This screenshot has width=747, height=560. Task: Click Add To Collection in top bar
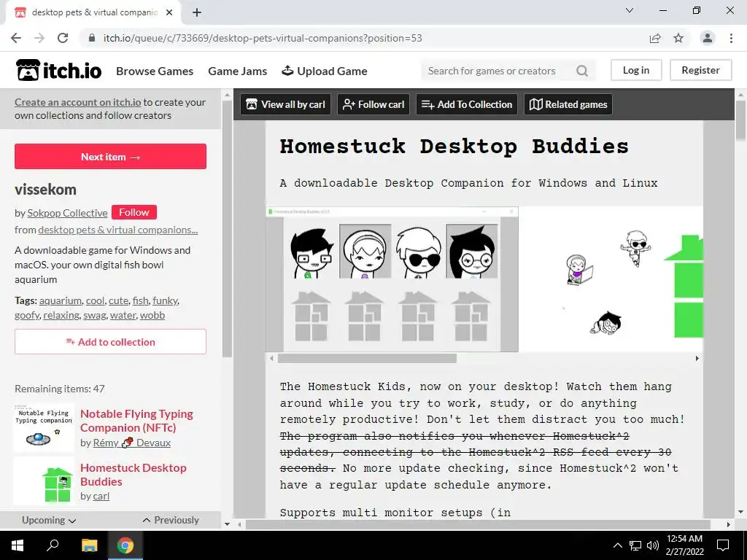[467, 104]
